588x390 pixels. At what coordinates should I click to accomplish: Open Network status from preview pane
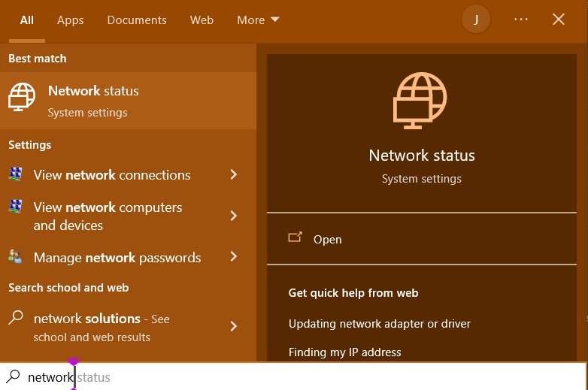(x=327, y=239)
